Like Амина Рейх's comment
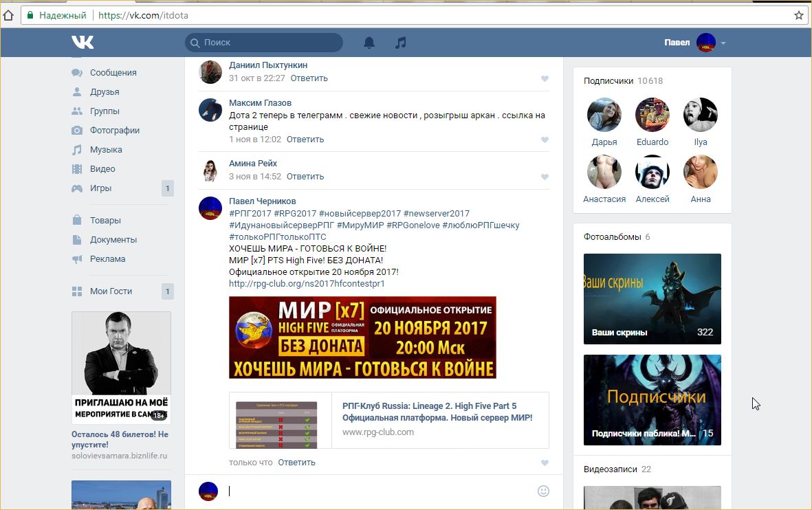Image resolution: width=812 pixels, height=510 pixels. coord(545,177)
